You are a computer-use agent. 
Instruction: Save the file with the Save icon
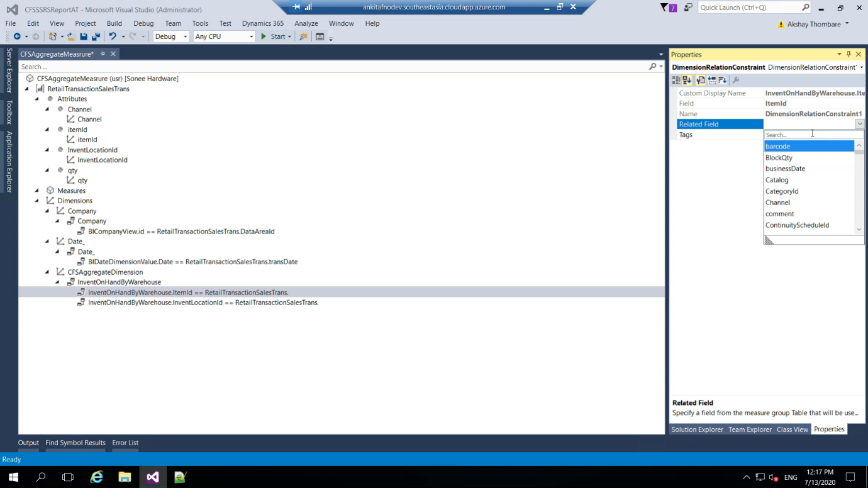click(84, 36)
